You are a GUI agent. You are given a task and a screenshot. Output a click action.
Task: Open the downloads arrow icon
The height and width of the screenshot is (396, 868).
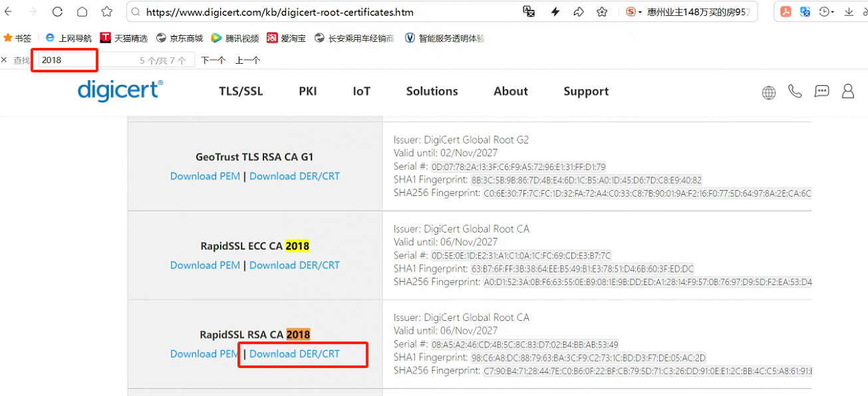pos(849,12)
